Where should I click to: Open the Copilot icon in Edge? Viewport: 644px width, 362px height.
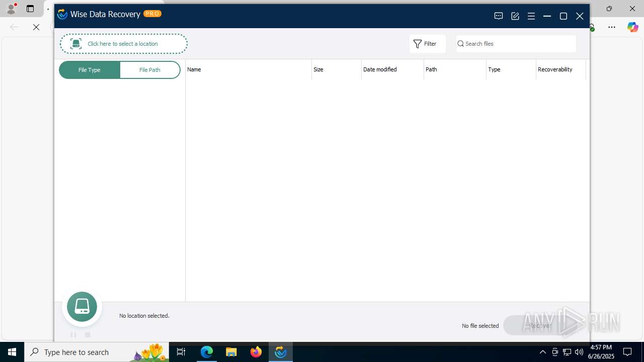[x=632, y=27]
